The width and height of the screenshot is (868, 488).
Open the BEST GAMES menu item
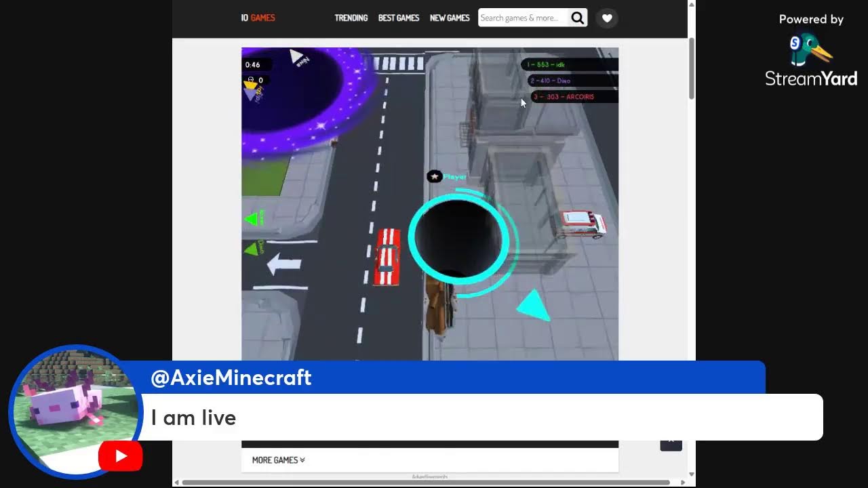point(399,18)
